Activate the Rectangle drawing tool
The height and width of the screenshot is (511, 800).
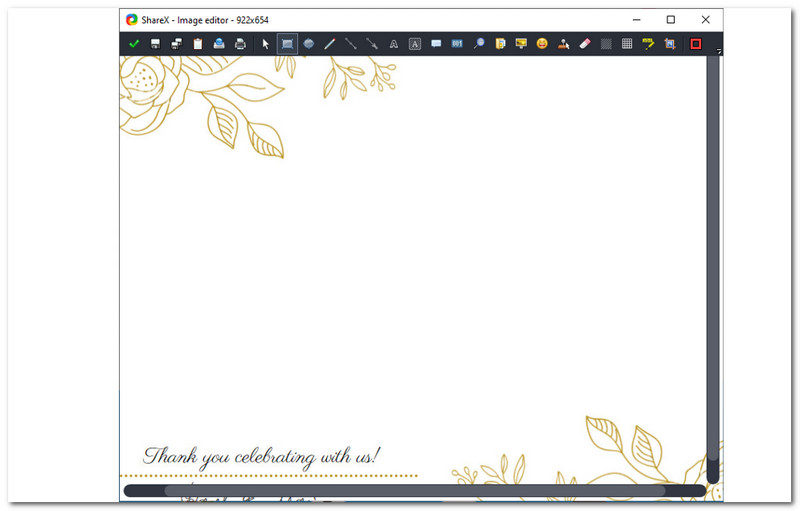287,44
